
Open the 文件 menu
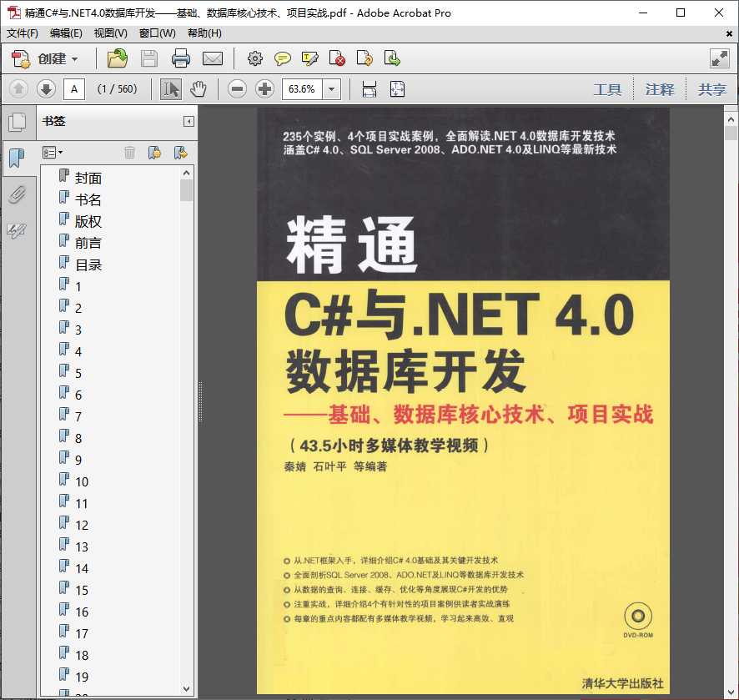pyautogui.click(x=21, y=33)
